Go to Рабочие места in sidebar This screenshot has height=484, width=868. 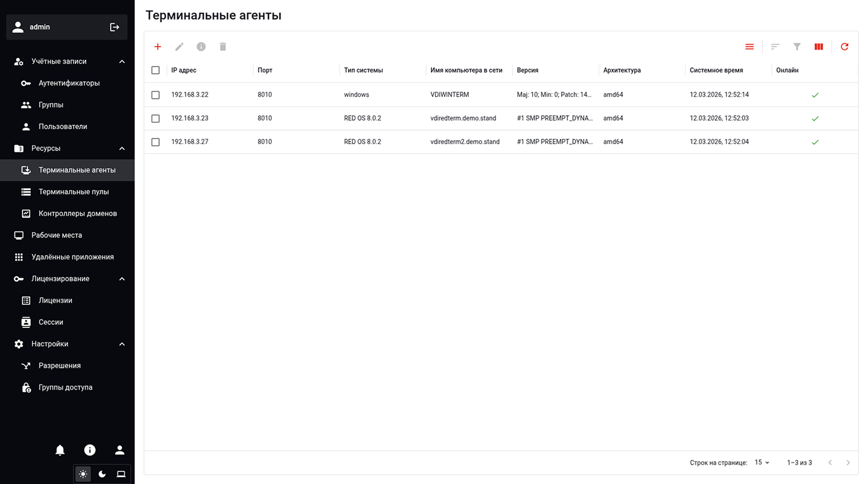[x=57, y=235]
